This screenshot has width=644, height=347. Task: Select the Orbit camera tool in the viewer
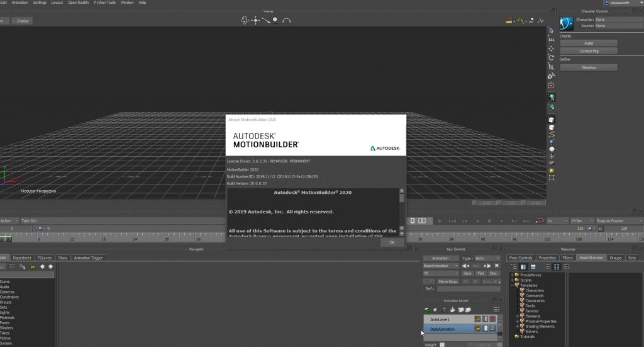pyautogui.click(x=245, y=20)
